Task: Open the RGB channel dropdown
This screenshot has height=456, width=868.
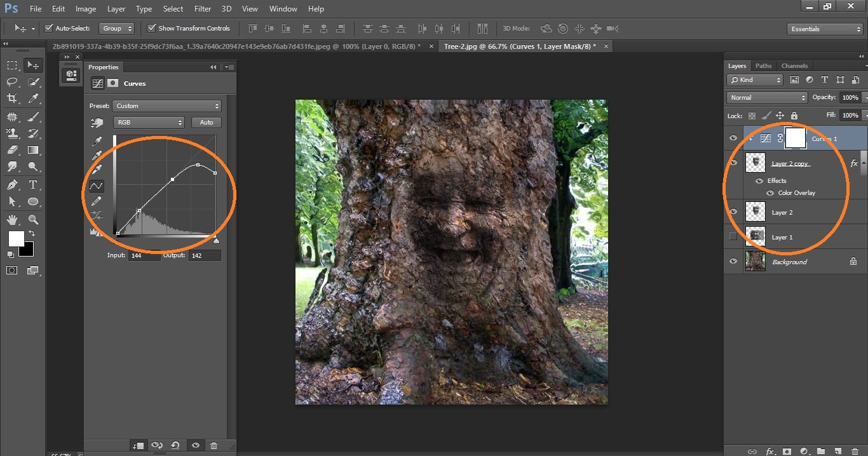Action: (148, 122)
